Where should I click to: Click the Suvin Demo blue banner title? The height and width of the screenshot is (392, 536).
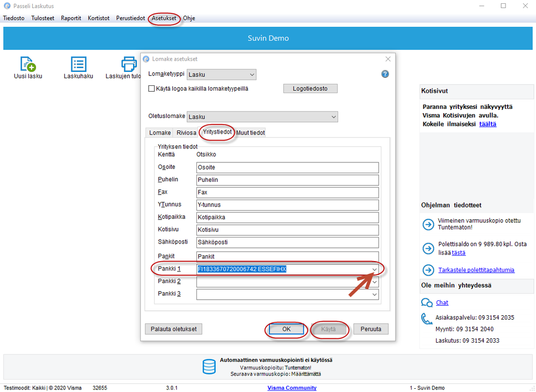[x=268, y=38]
